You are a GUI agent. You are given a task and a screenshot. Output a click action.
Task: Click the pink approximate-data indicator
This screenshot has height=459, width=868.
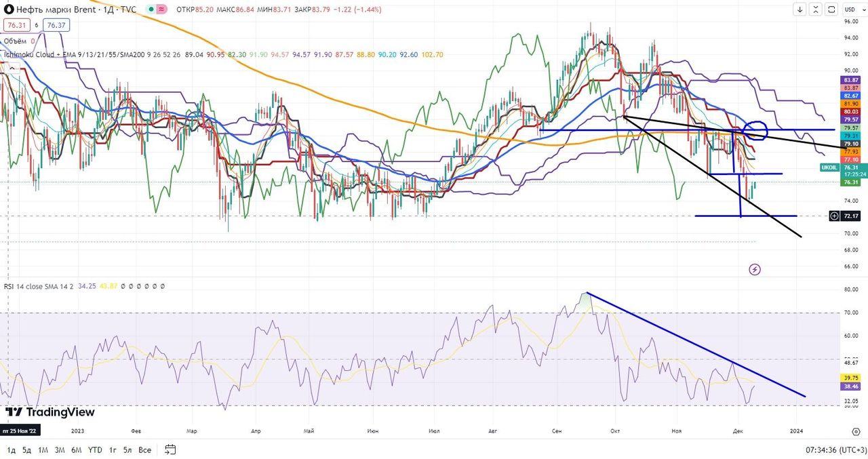[163, 10]
